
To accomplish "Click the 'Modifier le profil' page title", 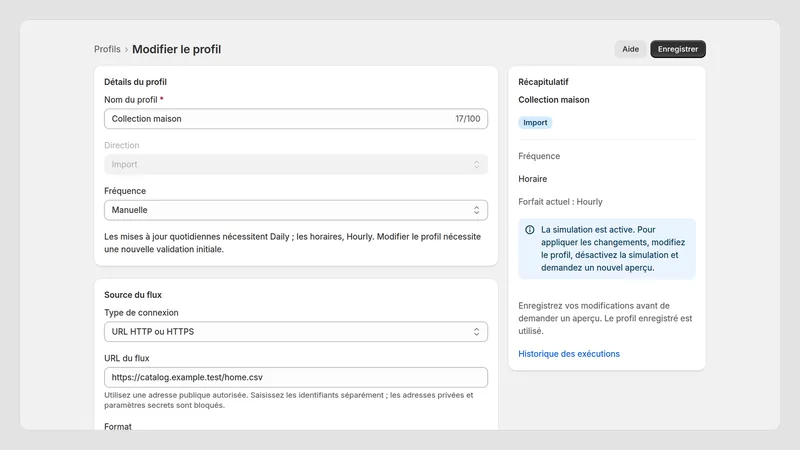I will [177, 49].
